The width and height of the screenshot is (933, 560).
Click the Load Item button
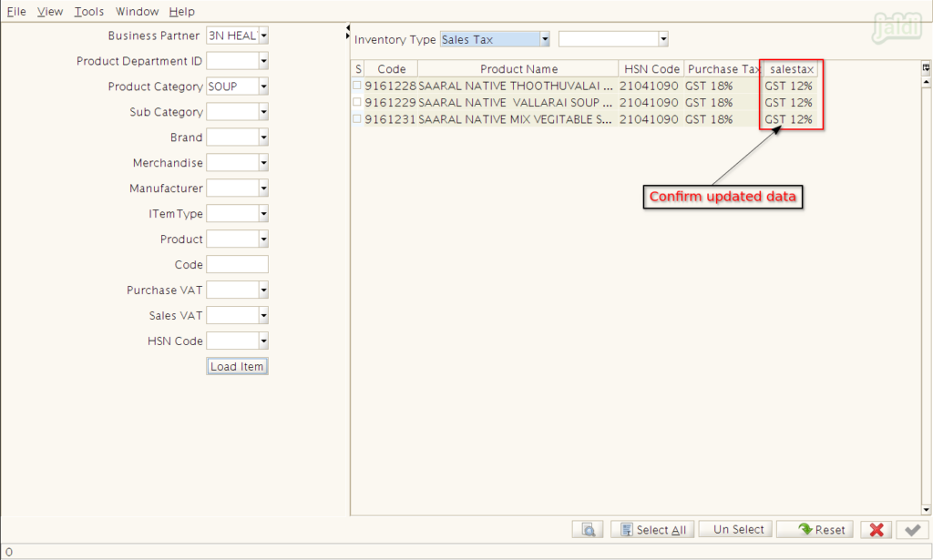[x=238, y=367]
